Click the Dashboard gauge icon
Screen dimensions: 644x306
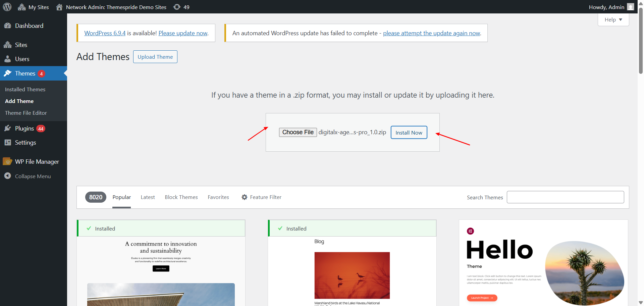[8, 25]
